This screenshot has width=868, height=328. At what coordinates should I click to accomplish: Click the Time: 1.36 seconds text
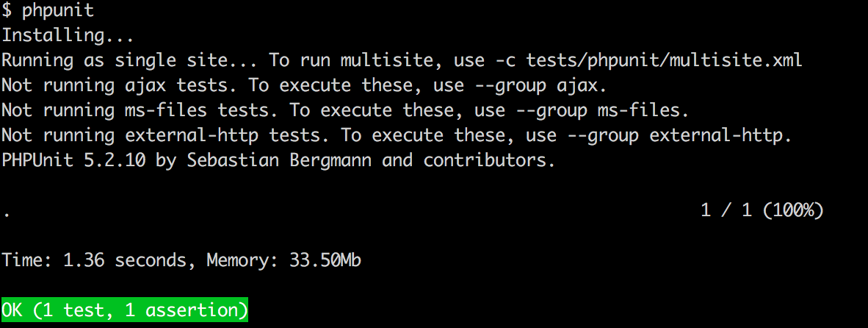pyautogui.click(x=94, y=260)
